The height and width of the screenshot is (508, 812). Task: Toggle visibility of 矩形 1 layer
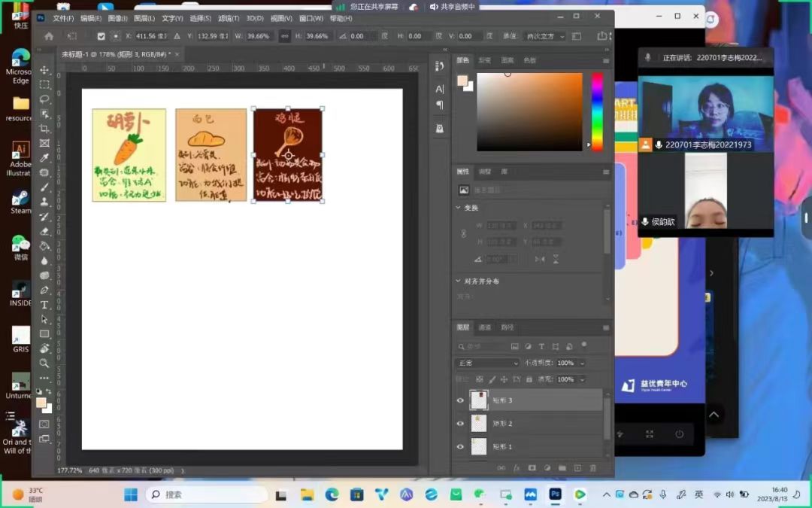pos(461,446)
